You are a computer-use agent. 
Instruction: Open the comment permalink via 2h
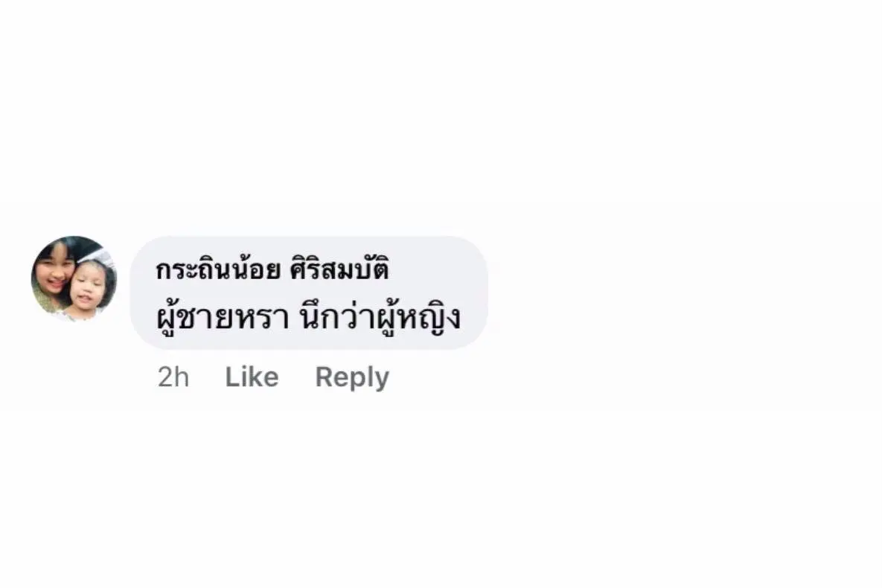pos(173,377)
